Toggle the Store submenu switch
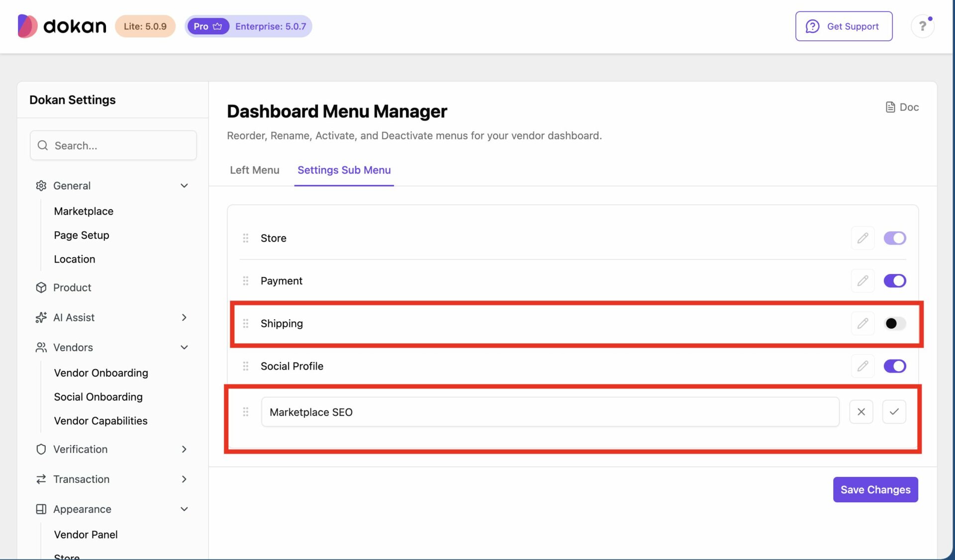The height and width of the screenshot is (560, 955). tap(894, 238)
